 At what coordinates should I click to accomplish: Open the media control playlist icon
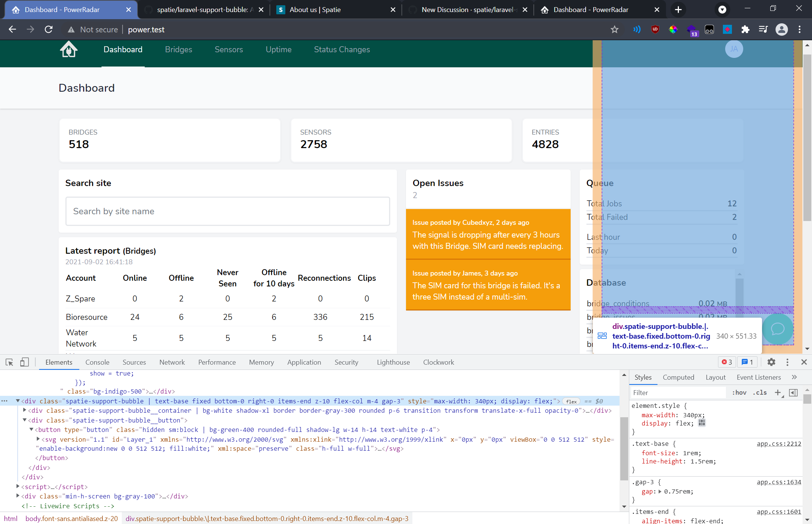763,29
